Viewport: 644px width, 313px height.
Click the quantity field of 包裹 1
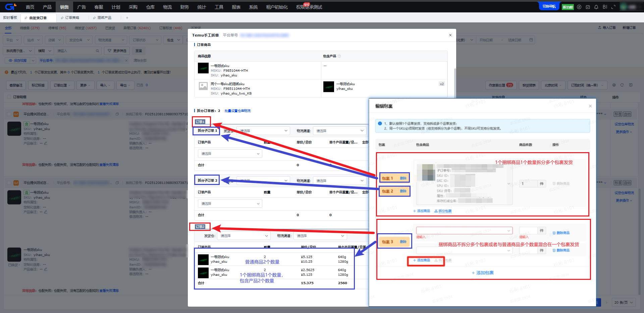528,184
